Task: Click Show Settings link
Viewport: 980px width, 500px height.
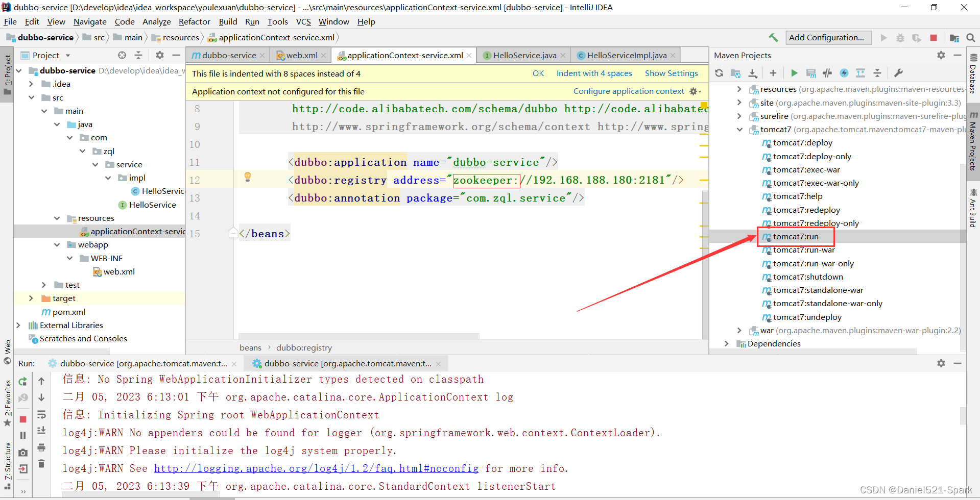Action: (671, 73)
